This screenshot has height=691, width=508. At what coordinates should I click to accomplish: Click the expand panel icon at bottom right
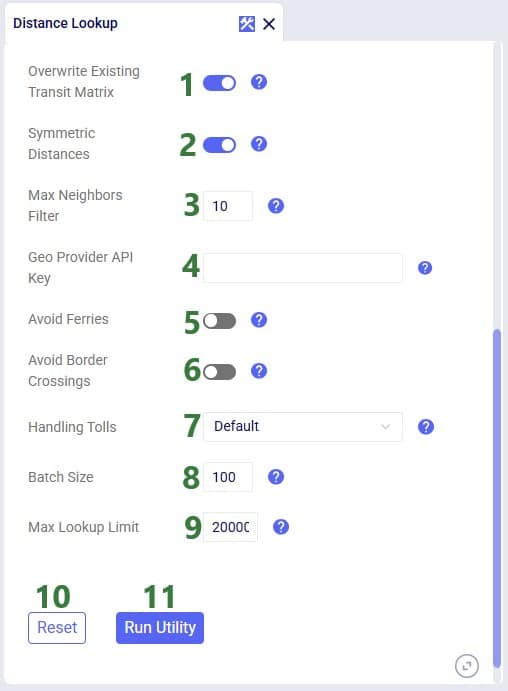pos(467,666)
